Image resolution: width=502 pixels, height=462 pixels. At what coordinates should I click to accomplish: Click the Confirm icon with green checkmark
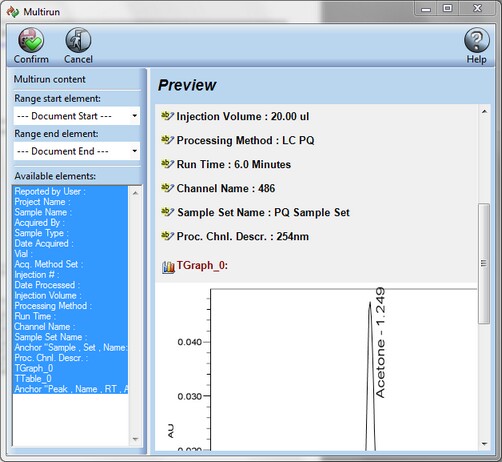click(x=31, y=40)
